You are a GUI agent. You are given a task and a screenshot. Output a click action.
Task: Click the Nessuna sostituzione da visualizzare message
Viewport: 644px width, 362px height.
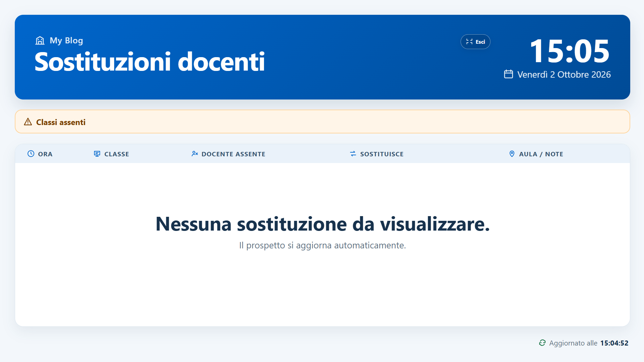[x=323, y=224]
